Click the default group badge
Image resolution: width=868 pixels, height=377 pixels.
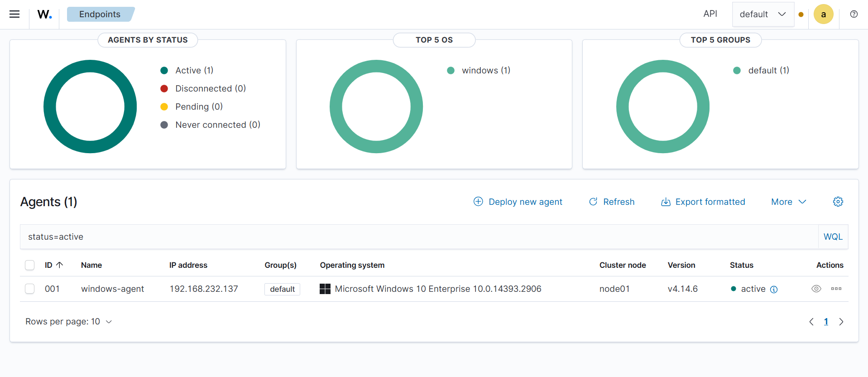[x=282, y=289]
